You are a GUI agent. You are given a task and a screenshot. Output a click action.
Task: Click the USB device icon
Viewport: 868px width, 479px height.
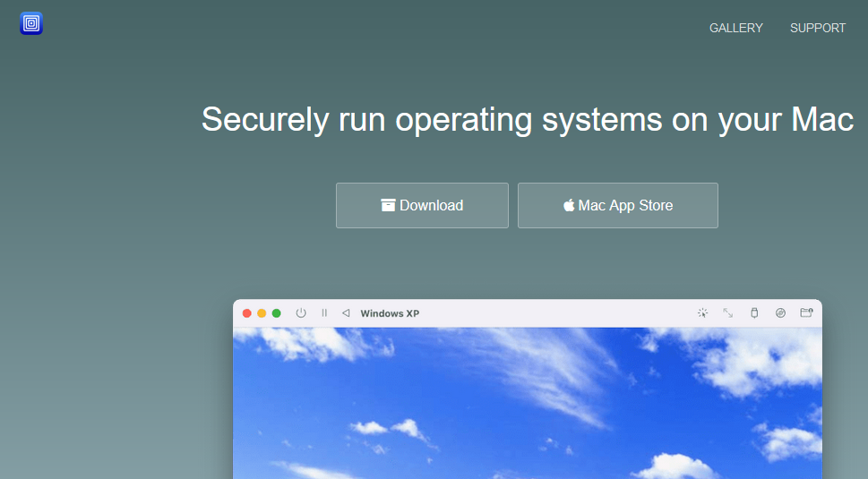754,313
